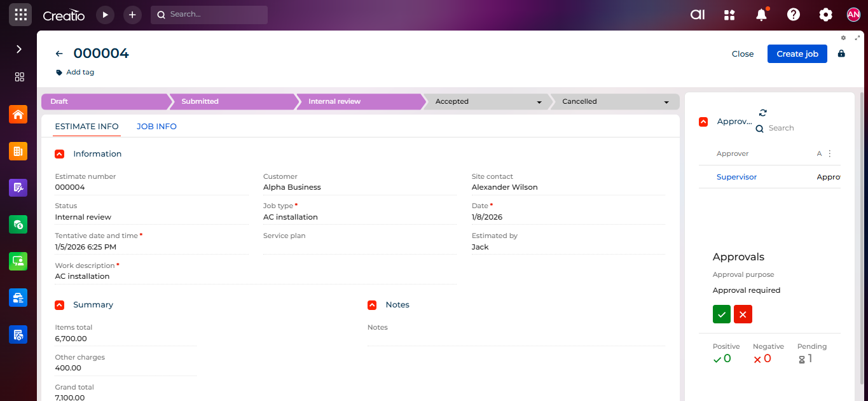Click the orange home sidebar icon
Image resolution: width=868 pixels, height=401 pixels.
pos(18,115)
